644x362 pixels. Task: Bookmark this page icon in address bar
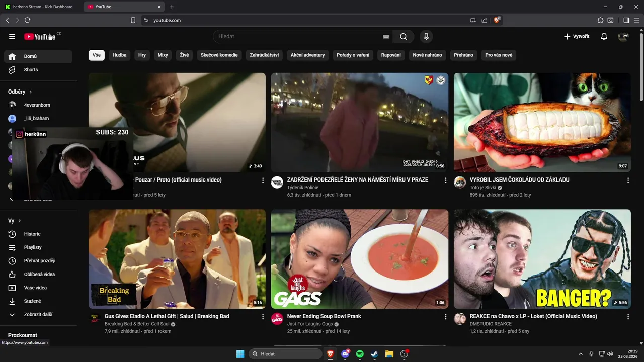(x=133, y=20)
